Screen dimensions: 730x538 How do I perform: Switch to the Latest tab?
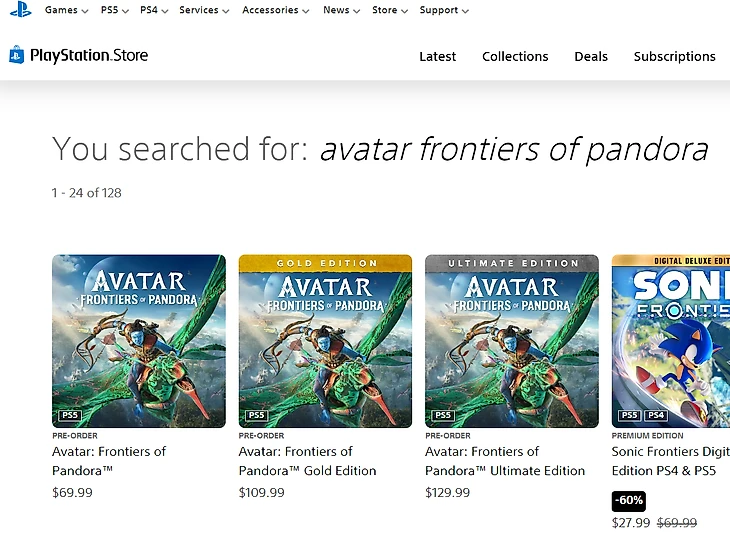tap(437, 57)
